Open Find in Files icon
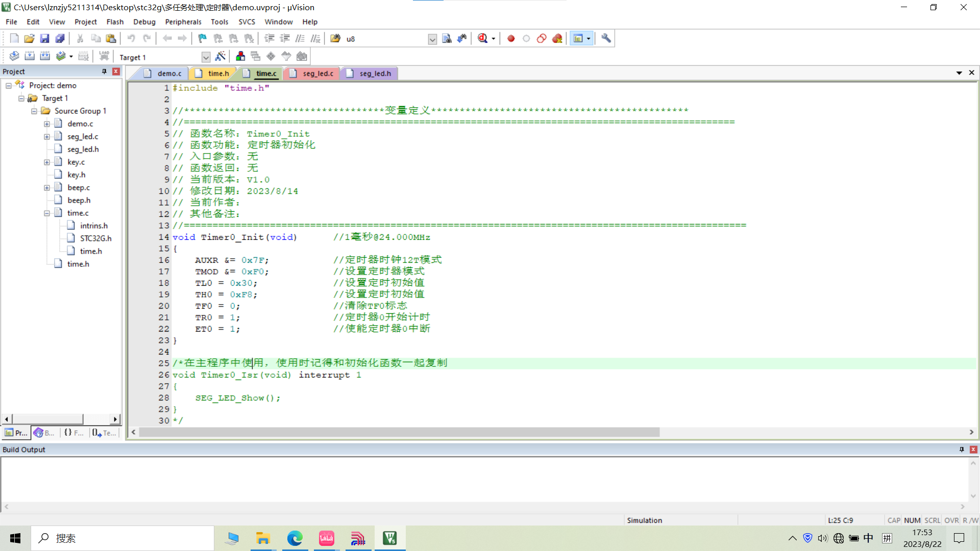Image resolution: width=980 pixels, height=551 pixels. [x=335, y=38]
